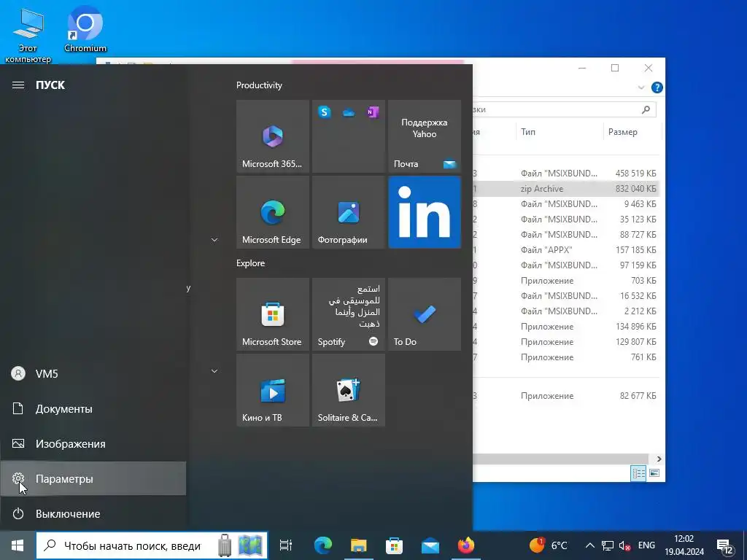Select the 703 КБ Приложение row
Screen dimensions: 747x560
tap(566, 281)
